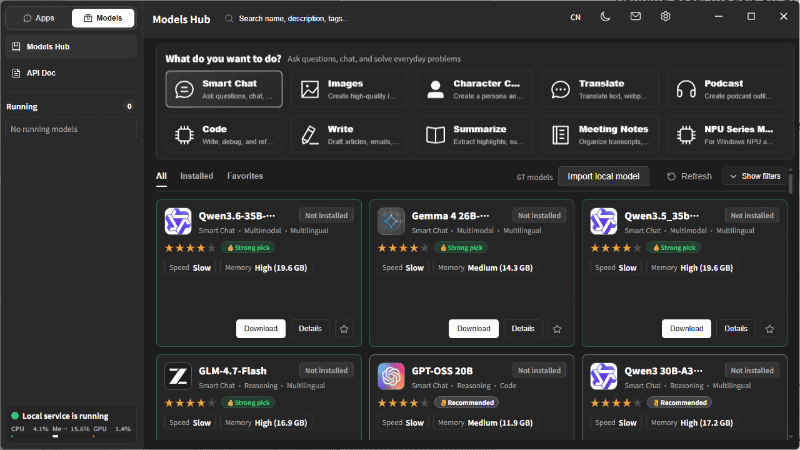Click the Strong pick badge on Qwen3.6-35B
Image resolution: width=800 pixels, height=450 pixels.
248,247
